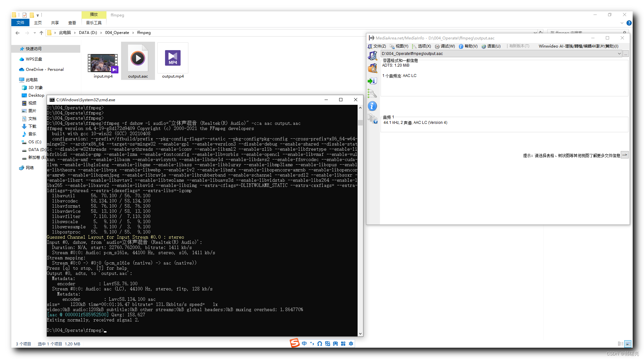Open MediaInfo 语言(U) menu
The height and width of the screenshot is (359, 644).
tap(491, 46)
